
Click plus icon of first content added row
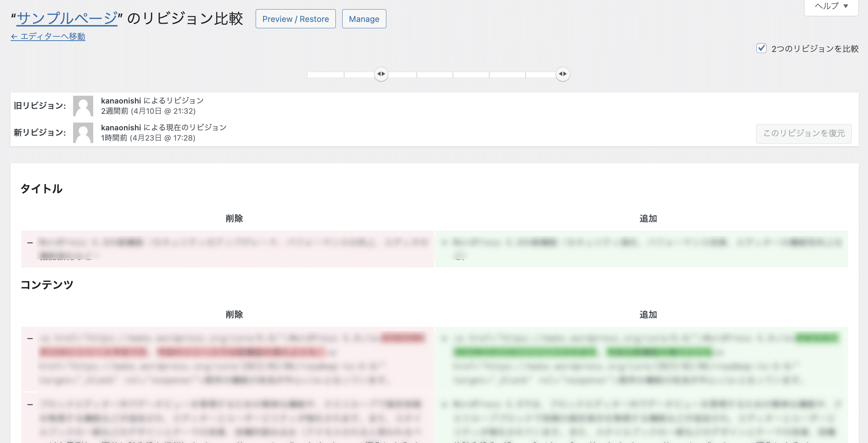(444, 338)
